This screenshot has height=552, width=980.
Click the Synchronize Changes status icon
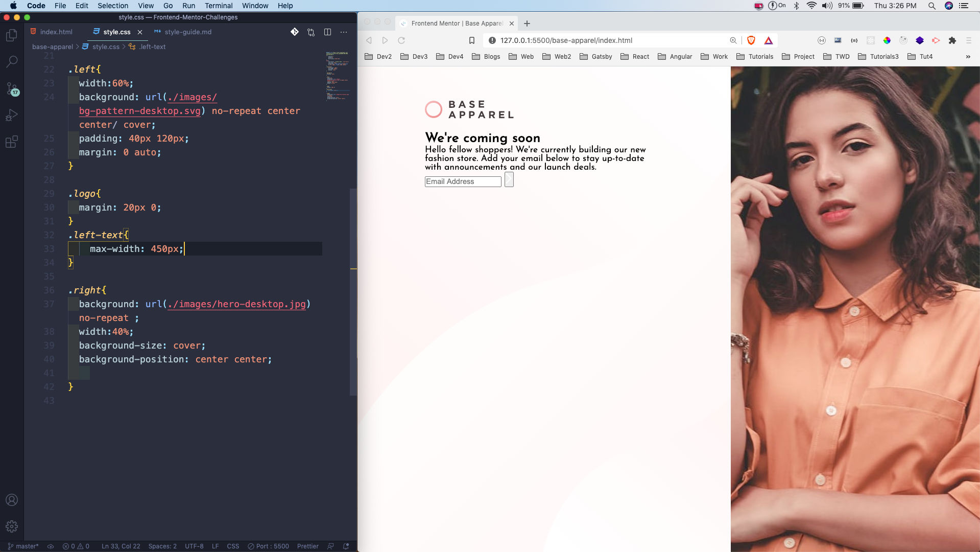tap(51, 546)
